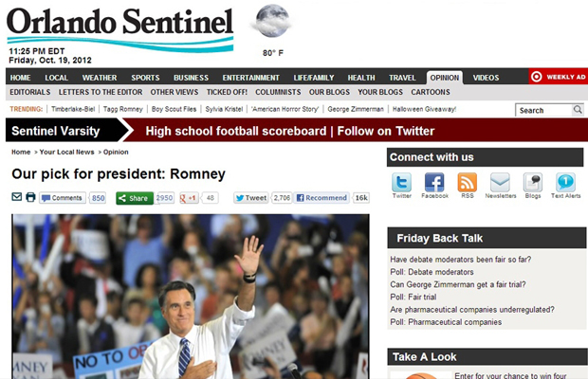The width and height of the screenshot is (588, 379).
Task: Open the SPORTS menu in navigation bar
Action: (x=145, y=78)
